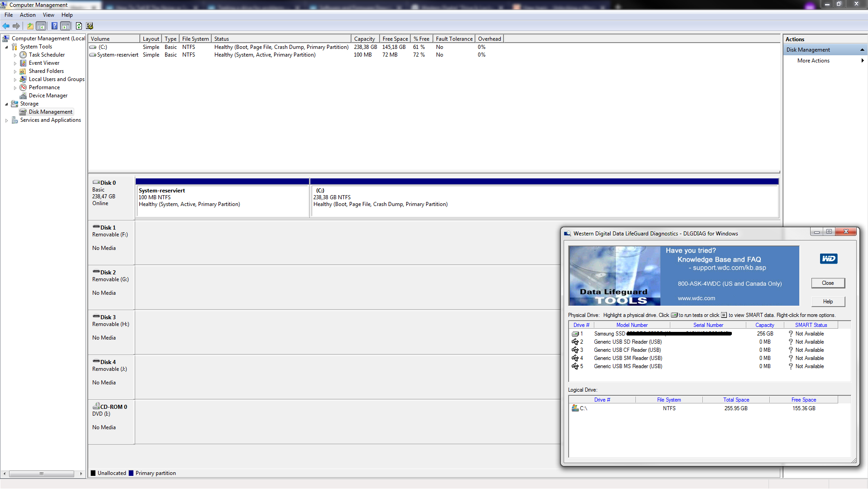Viewport: 868px width, 489px height.
Task: Click the Task Scheduler clock icon
Action: (x=23, y=55)
